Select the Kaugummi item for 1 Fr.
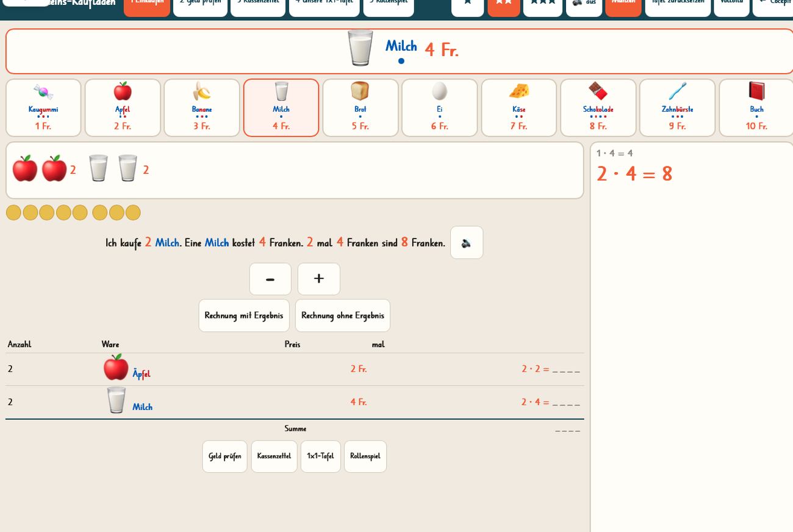793x532 pixels. pyautogui.click(x=43, y=107)
